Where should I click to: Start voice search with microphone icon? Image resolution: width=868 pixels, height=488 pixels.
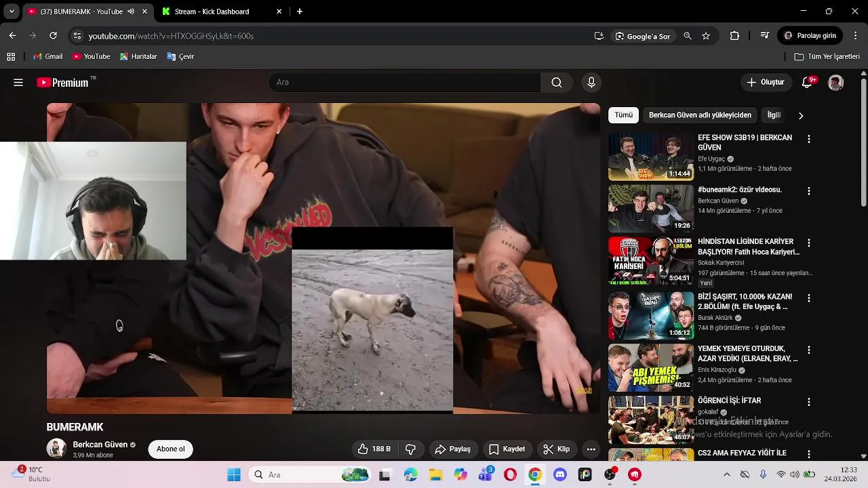[591, 83]
